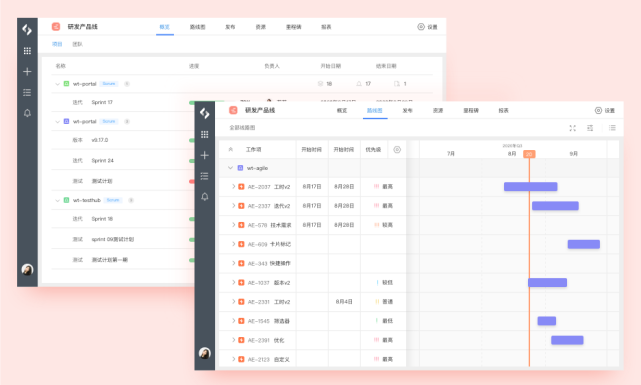The height and width of the screenshot is (385, 641).
Task: Open 设置 in the roadmap window header
Action: tap(605, 110)
